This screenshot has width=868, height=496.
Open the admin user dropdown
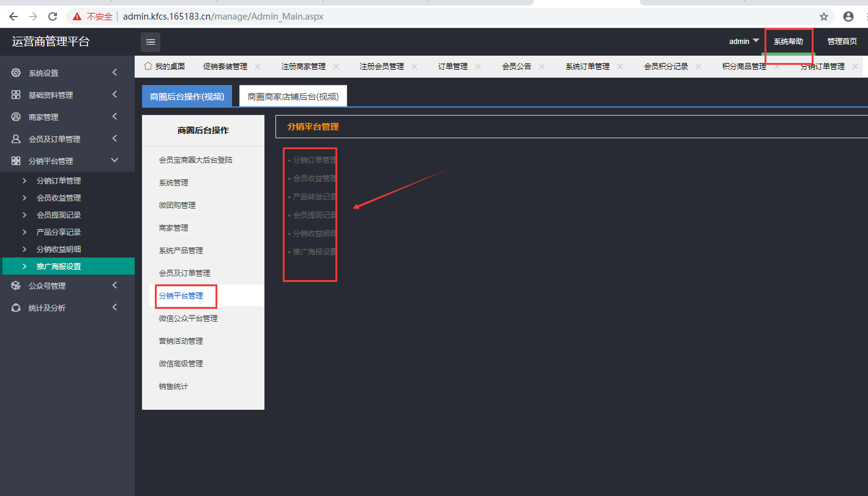744,42
